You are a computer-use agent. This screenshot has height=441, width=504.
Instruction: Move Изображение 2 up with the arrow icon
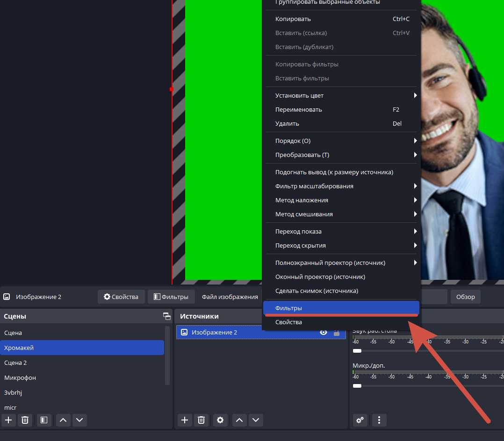239,420
